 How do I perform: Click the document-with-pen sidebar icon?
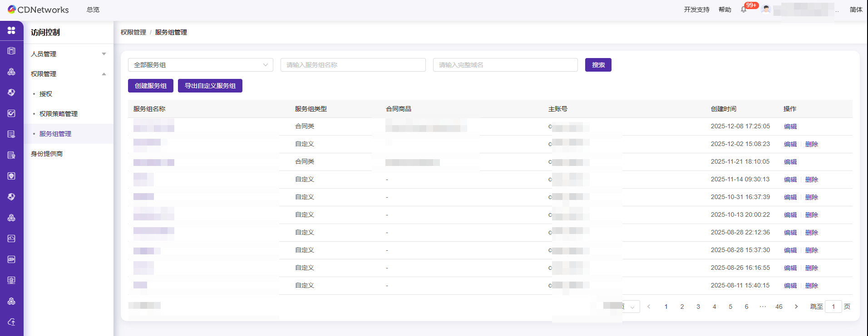click(x=11, y=155)
